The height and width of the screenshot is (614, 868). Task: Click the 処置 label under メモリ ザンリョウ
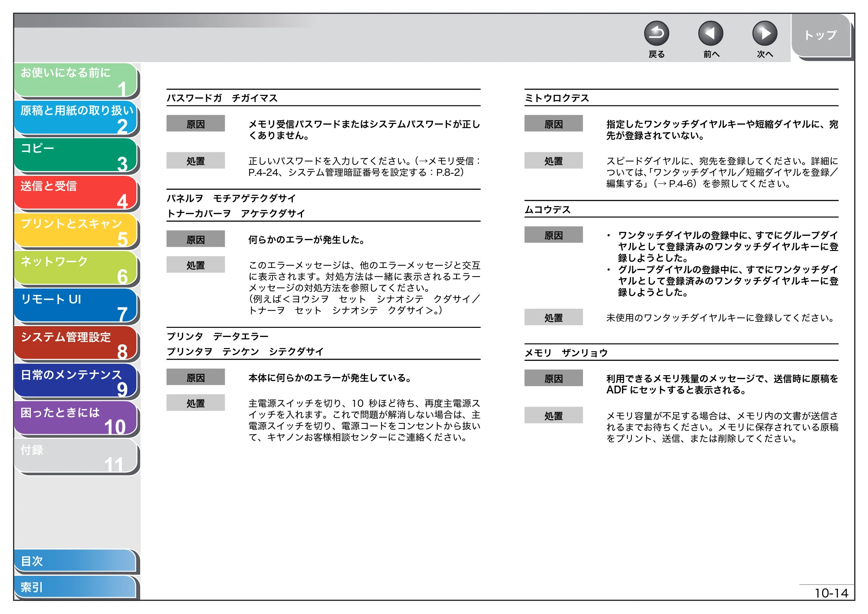point(554,416)
